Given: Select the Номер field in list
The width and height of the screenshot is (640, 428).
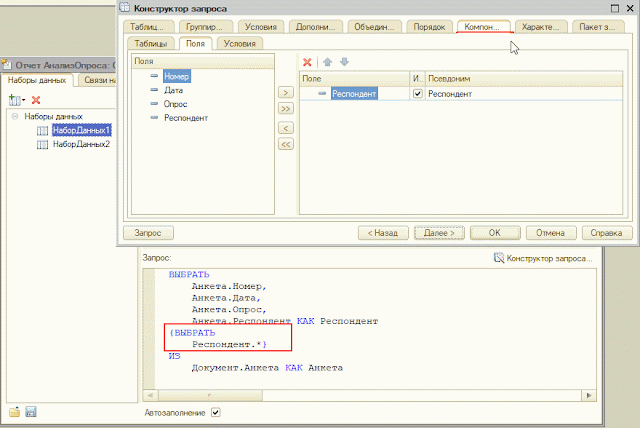Looking at the screenshot, I should (x=176, y=76).
